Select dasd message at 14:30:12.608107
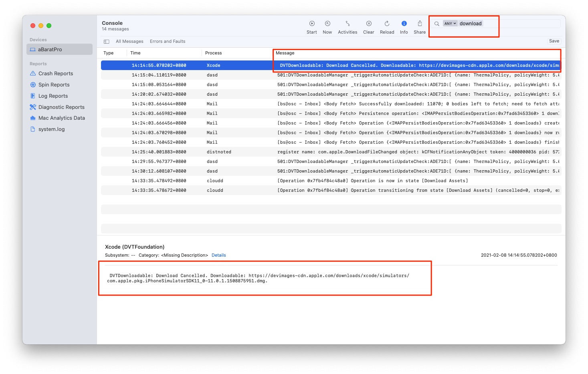588x374 pixels. click(x=331, y=171)
